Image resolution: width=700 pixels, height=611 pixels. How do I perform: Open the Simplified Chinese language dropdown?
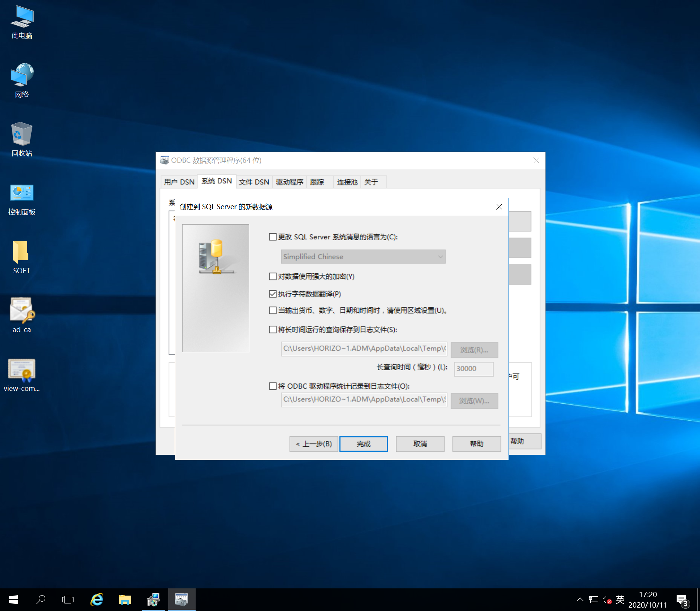363,257
